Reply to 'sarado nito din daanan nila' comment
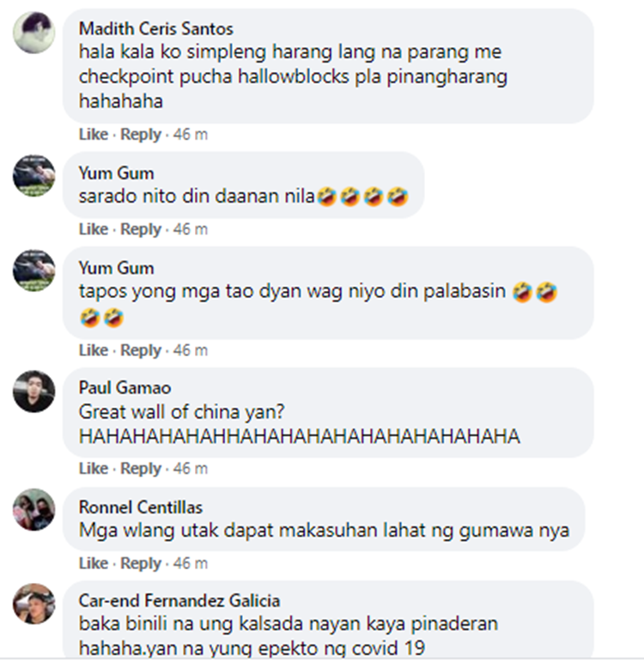The height and width of the screenshot is (661, 644). 141,229
